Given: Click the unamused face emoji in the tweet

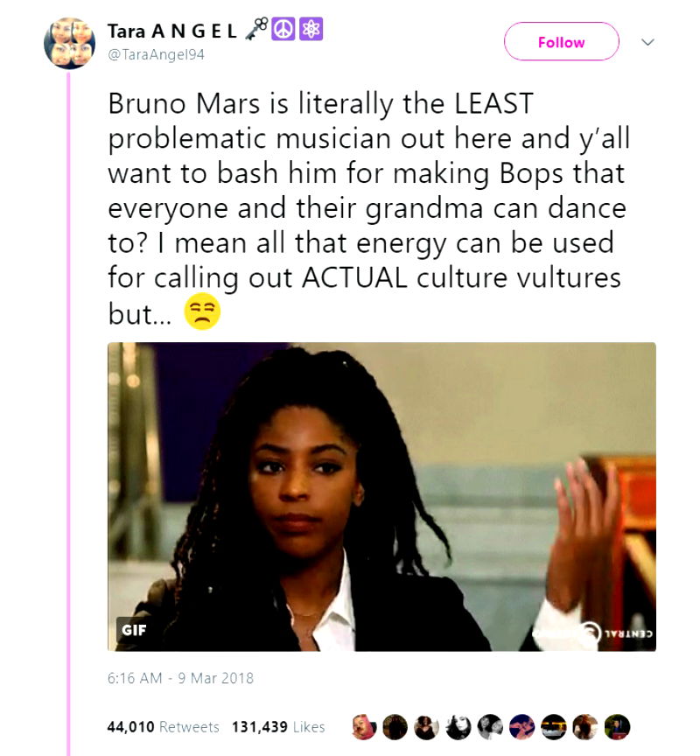Looking at the screenshot, I should coord(202,313).
